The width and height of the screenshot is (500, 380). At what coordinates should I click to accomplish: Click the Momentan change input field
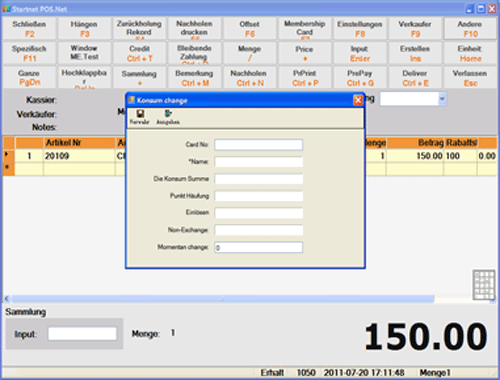[x=259, y=247]
